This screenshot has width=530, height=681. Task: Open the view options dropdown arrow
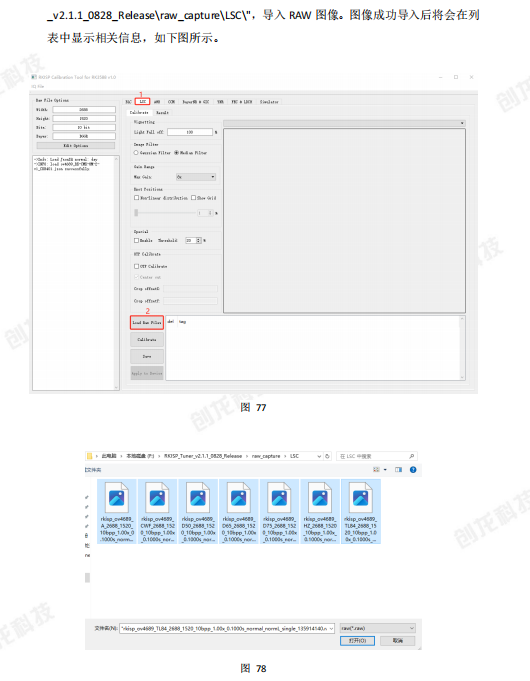(385, 469)
